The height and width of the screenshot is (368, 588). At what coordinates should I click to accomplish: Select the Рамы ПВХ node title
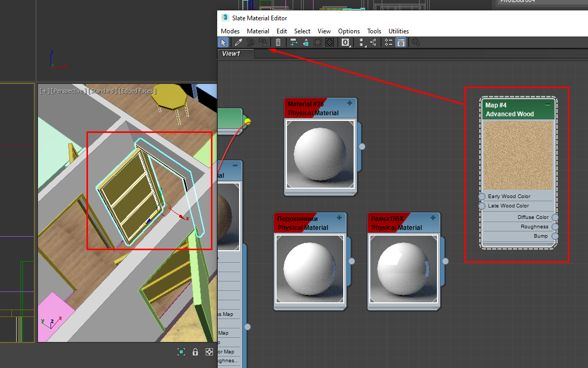point(404,223)
